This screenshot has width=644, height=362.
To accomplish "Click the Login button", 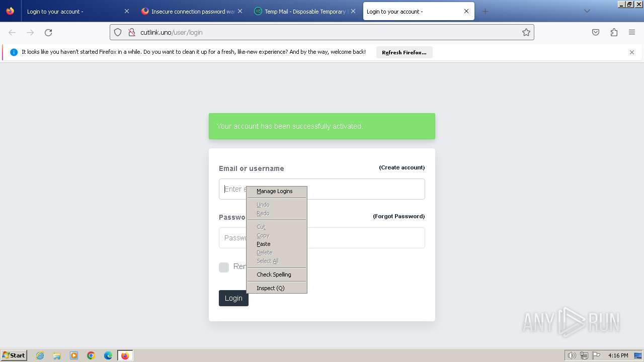I will (233, 298).
